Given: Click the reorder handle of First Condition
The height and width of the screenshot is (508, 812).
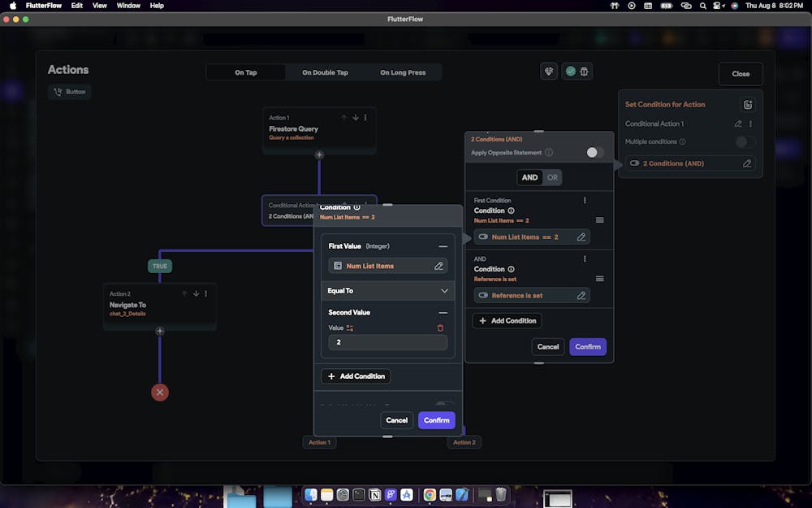Looking at the screenshot, I should click(x=600, y=220).
